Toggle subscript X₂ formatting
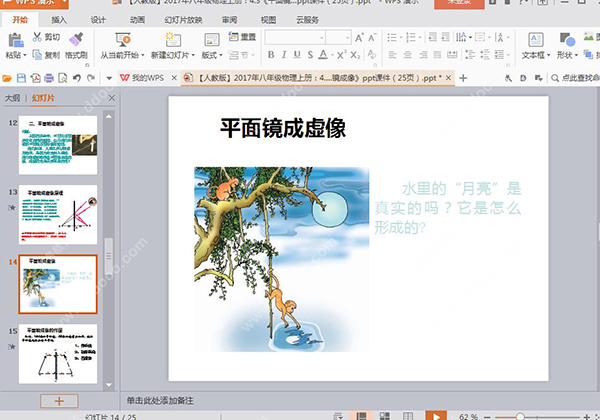The image size is (600, 420). pos(355,55)
